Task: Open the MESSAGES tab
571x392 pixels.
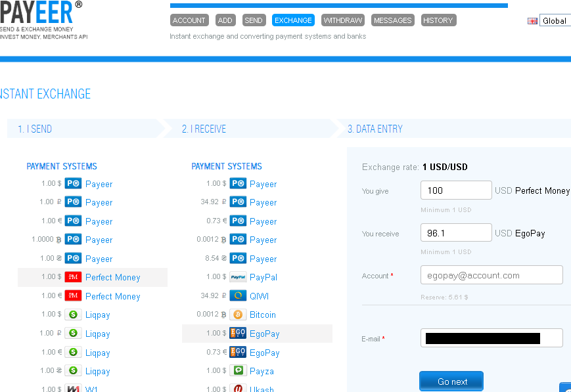Action: tap(392, 20)
